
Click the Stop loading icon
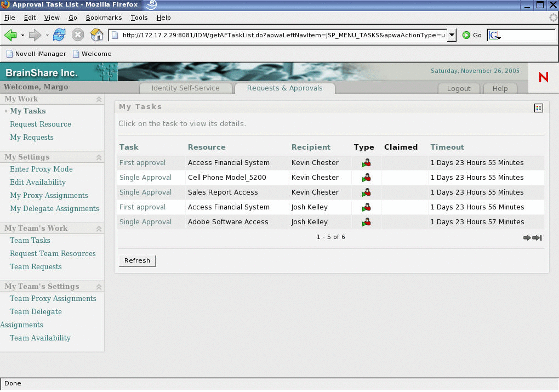(78, 35)
